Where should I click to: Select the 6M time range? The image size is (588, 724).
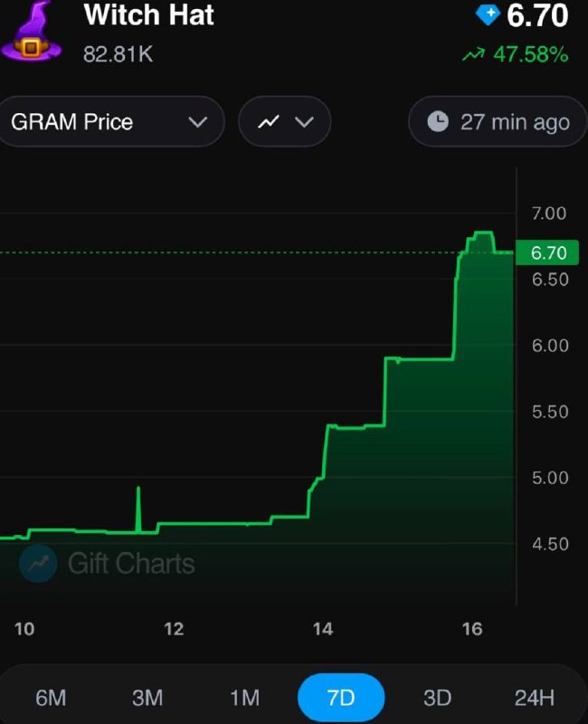coord(51,698)
